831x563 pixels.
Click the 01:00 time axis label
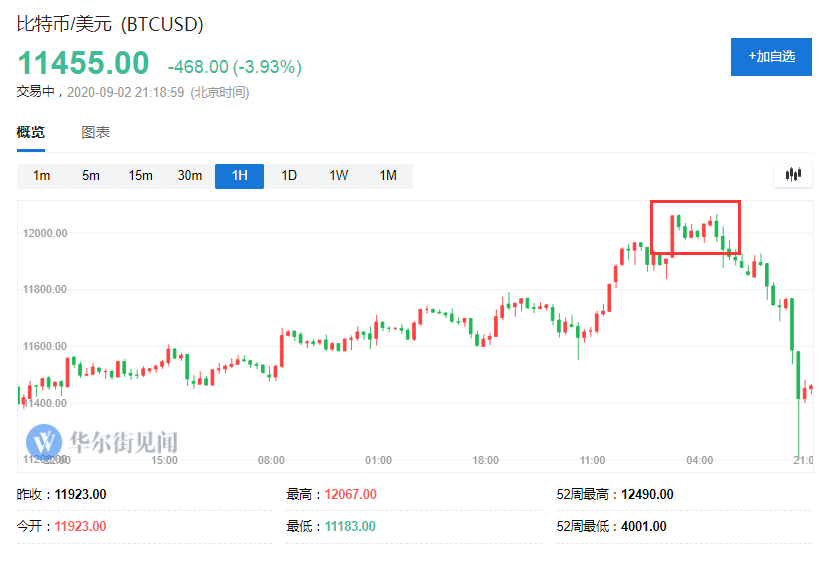tap(378, 460)
